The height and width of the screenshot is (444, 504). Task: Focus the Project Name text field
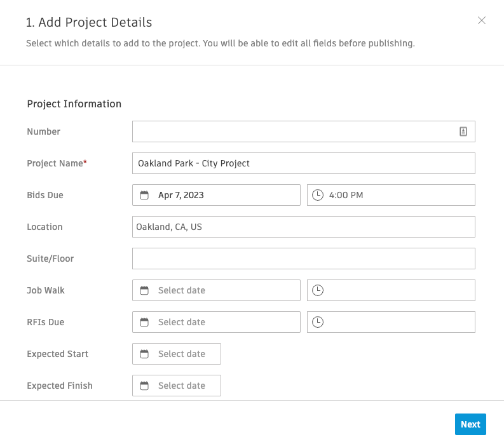pos(303,163)
